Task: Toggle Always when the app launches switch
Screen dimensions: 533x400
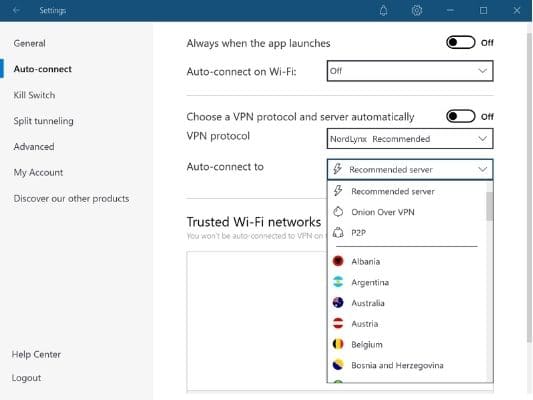Action: coord(460,42)
